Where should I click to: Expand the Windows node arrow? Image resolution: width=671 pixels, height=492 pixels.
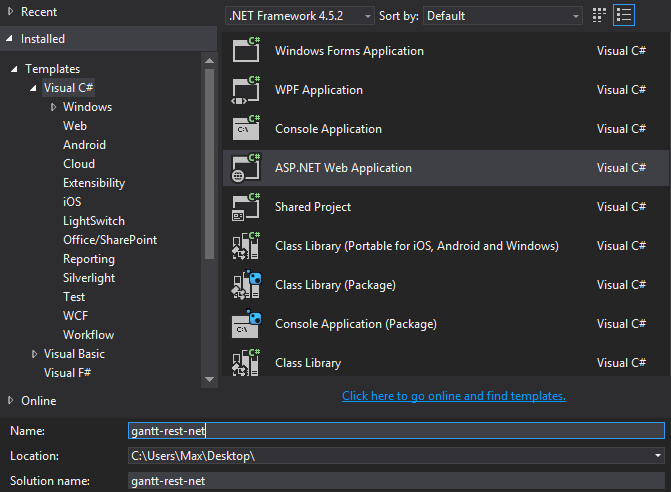[53, 107]
